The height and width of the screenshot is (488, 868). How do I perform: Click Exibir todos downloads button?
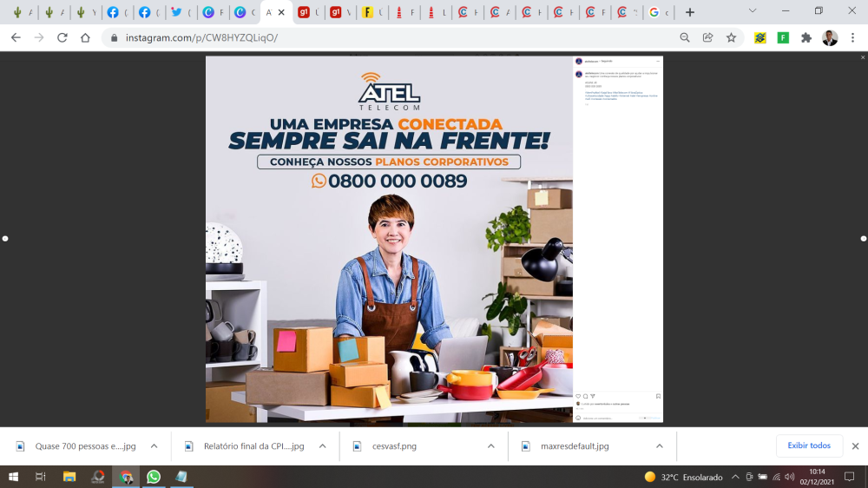[x=809, y=445]
